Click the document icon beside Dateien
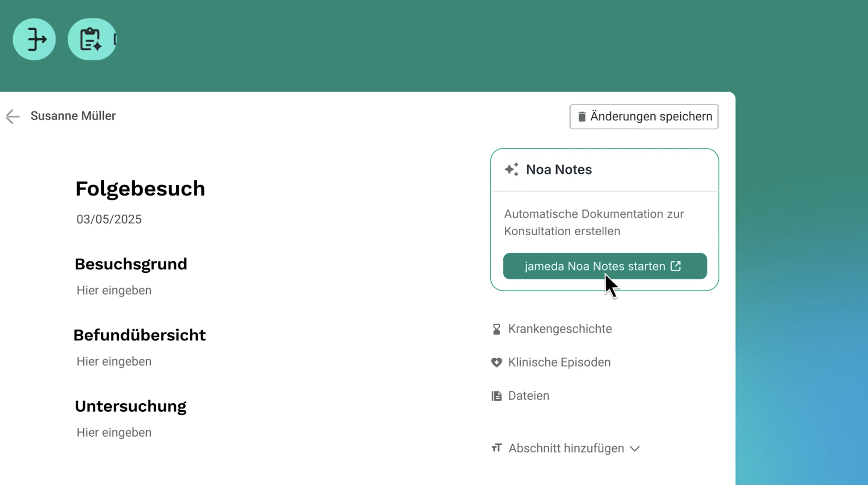Screen dimensions: 868x485 click(x=496, y=396)
